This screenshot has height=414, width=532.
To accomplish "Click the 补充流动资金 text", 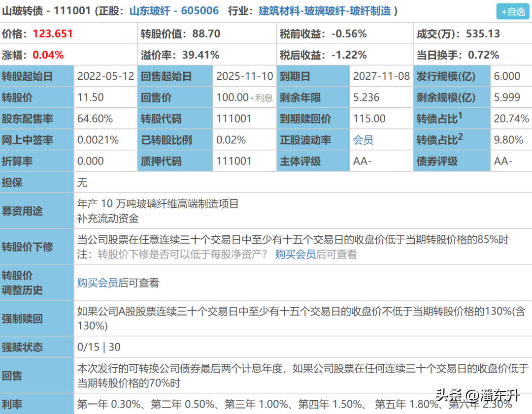I will pyautogui.click(x=108, y=219).
